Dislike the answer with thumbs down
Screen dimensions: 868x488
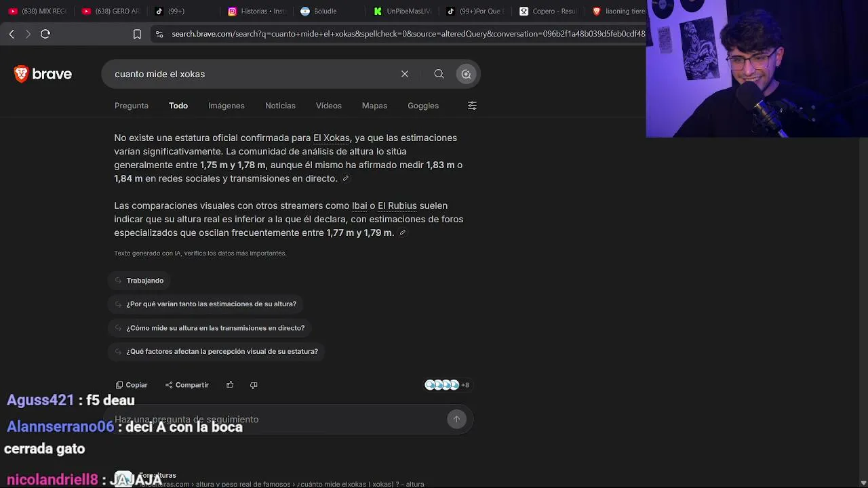(254, 385)
